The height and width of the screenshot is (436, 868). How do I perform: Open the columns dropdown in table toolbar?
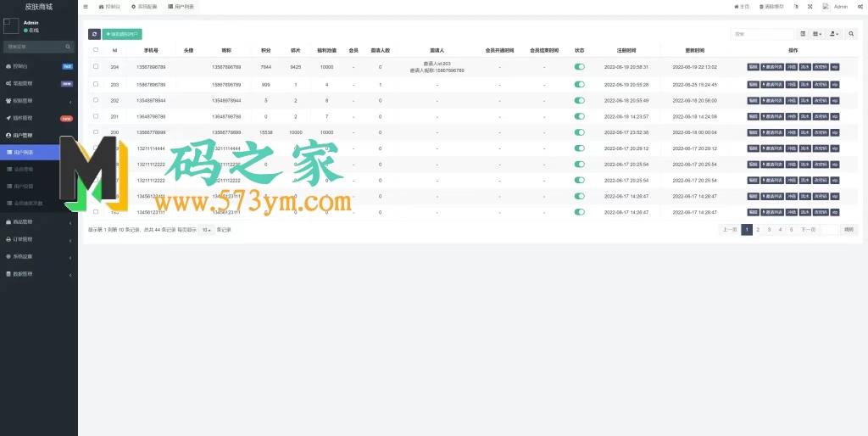pos(817,34)
